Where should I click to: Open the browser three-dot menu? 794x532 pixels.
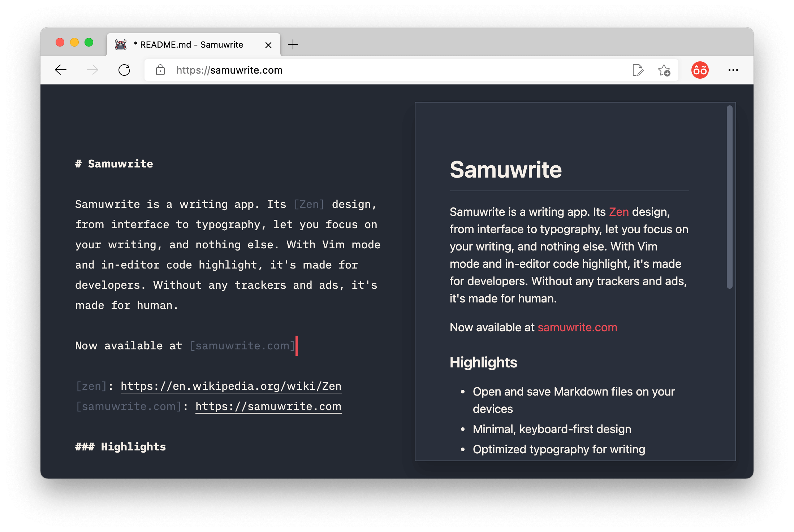tap(733, 70)
